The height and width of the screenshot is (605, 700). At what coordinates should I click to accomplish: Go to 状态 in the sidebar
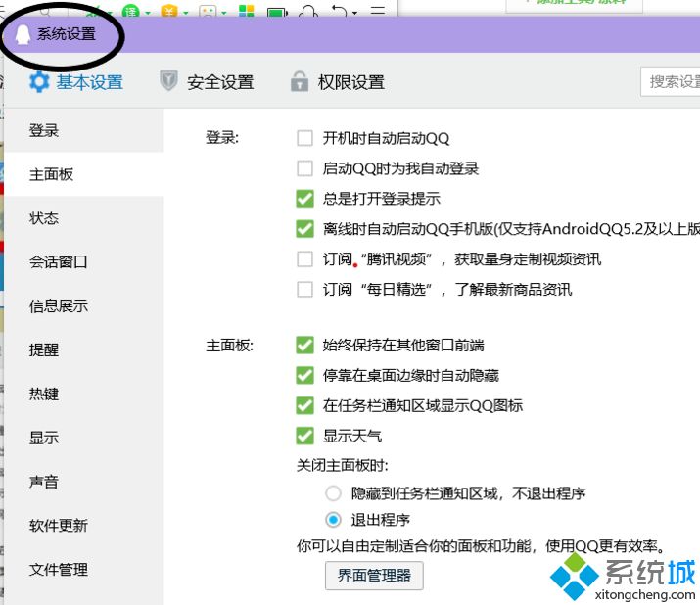point(84,218)
